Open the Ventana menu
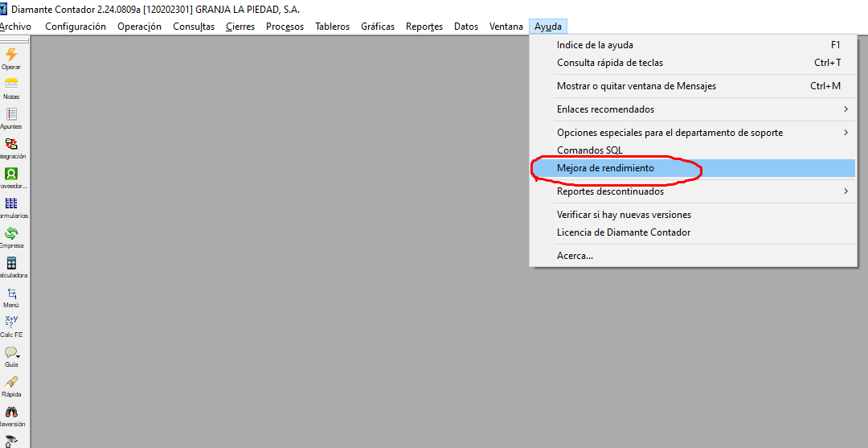The width and height of the screenshot is (868, 448). pos(506,26)
